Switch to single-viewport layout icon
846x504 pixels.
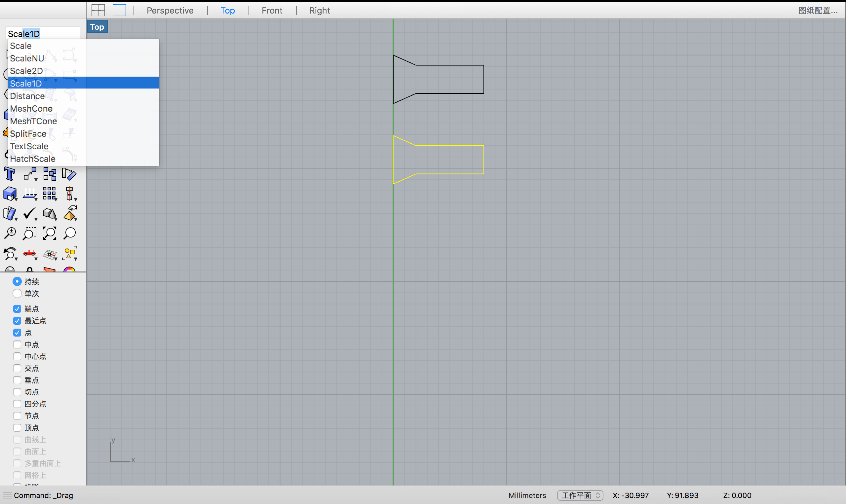(119, 10)
